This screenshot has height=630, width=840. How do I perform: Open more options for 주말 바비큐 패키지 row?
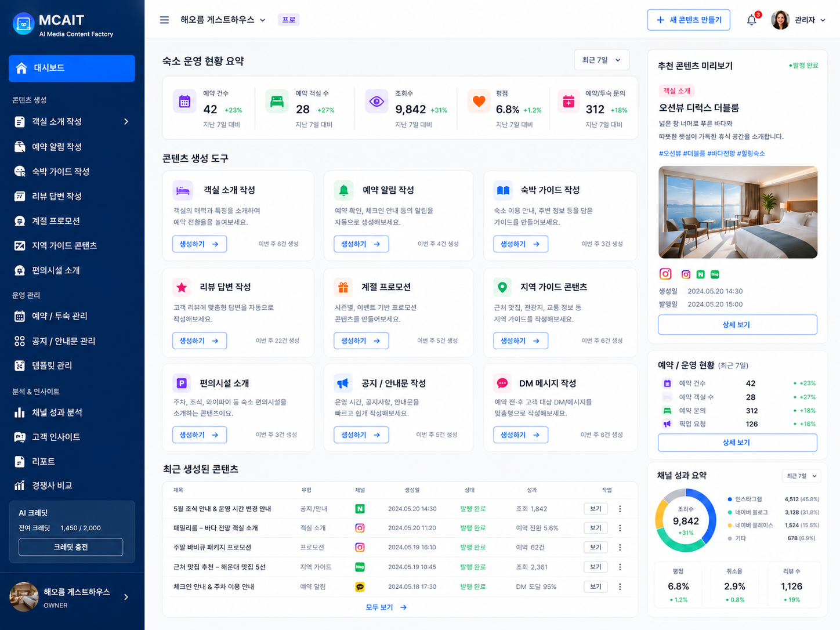point(620,547)
